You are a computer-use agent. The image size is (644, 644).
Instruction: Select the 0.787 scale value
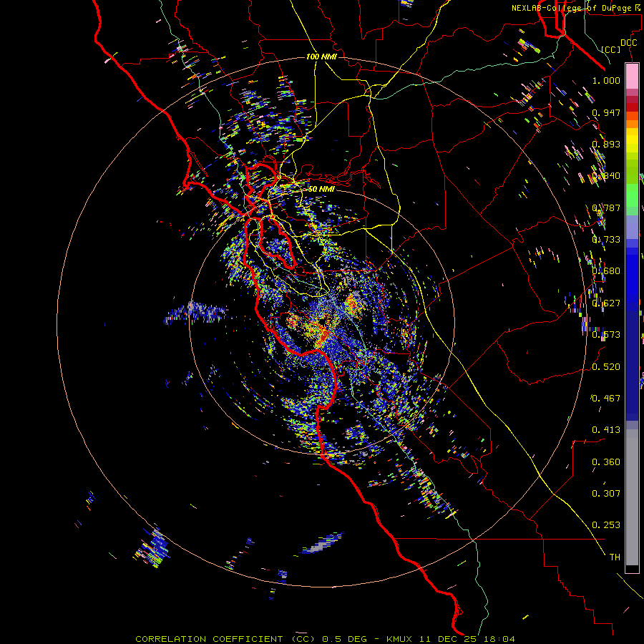pyautogui.click(x=606, y=208)
